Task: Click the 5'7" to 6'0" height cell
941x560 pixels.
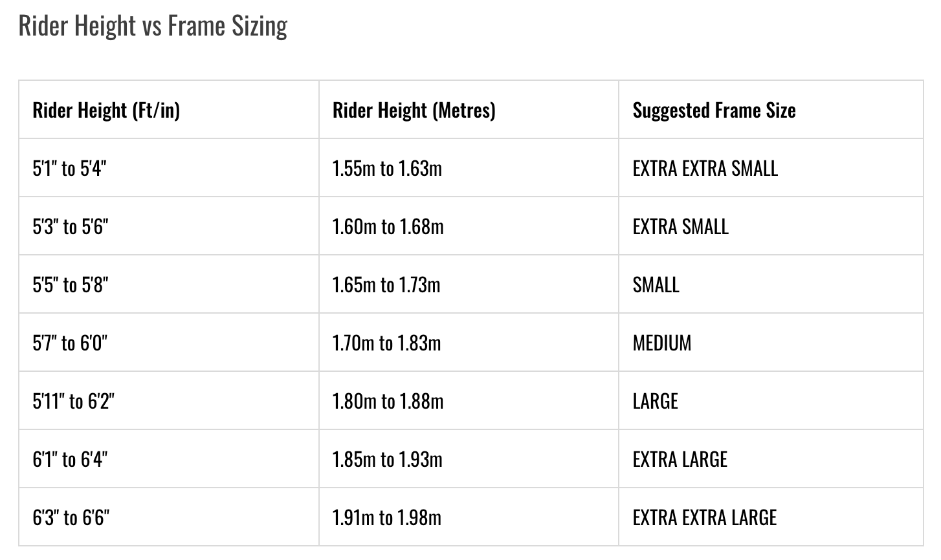Action: point(70,343)
